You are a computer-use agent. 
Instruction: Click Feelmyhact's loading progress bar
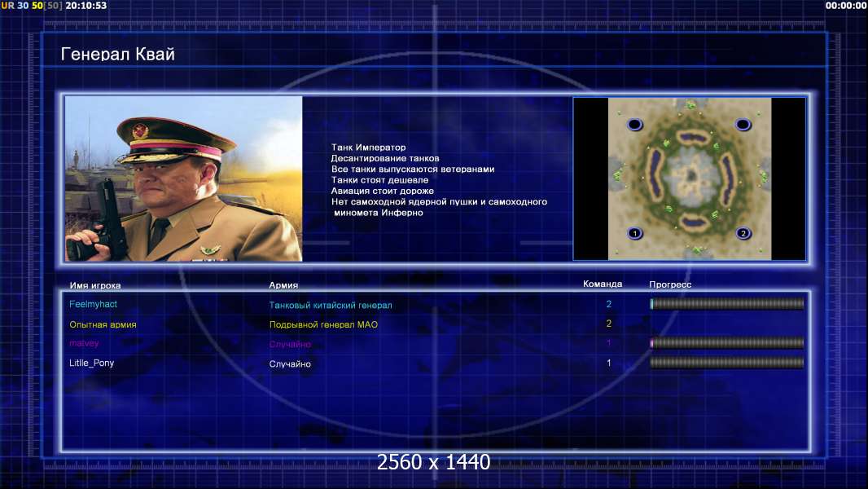pos(727,303)
